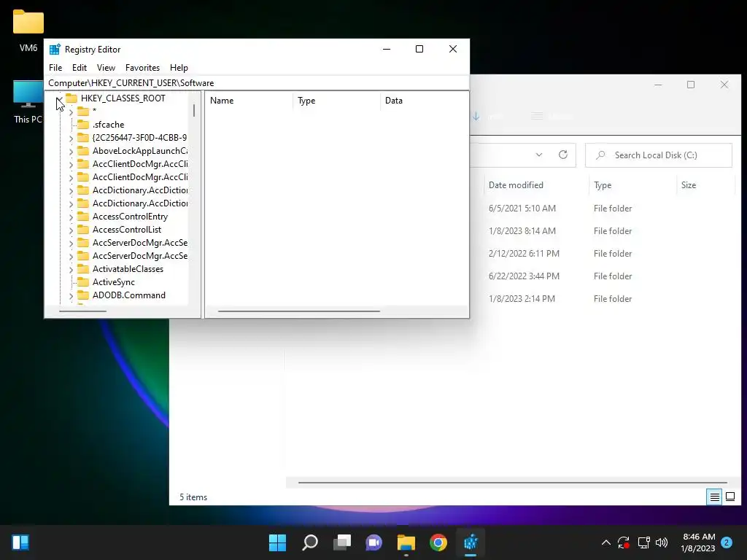The image size is (747, 560).
Task: Launch Google Chrome from the taskbar
Action: tap(438, 542)
